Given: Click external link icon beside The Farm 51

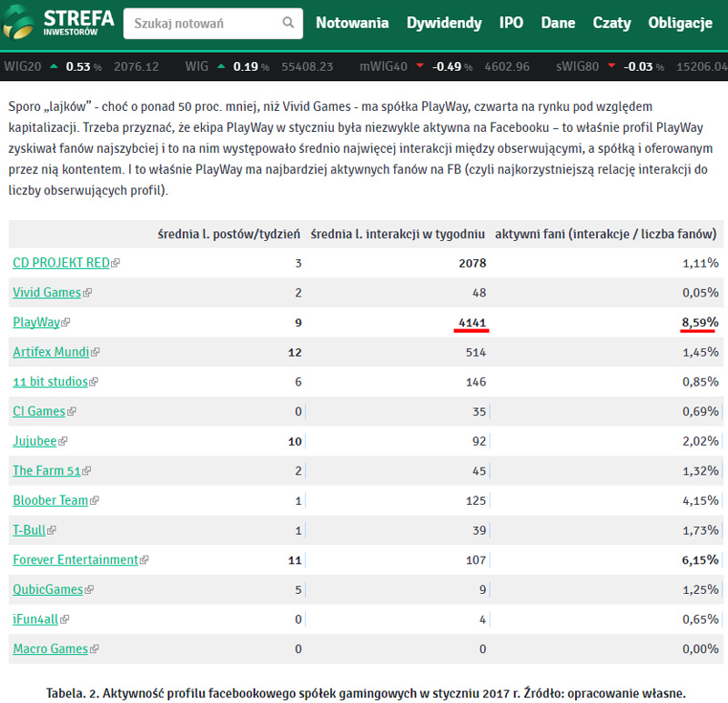Looking at the screenshot, I should [86, 471].
